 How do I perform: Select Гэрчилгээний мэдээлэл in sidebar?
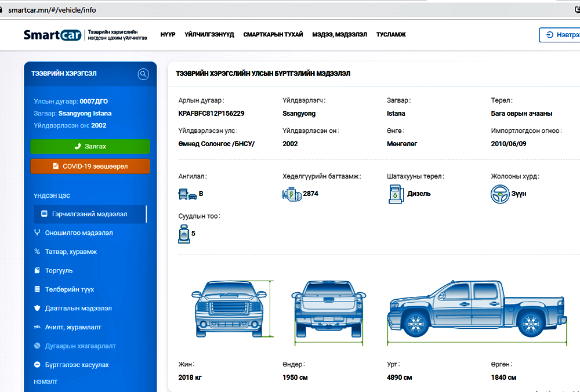(x=89, y=214)
